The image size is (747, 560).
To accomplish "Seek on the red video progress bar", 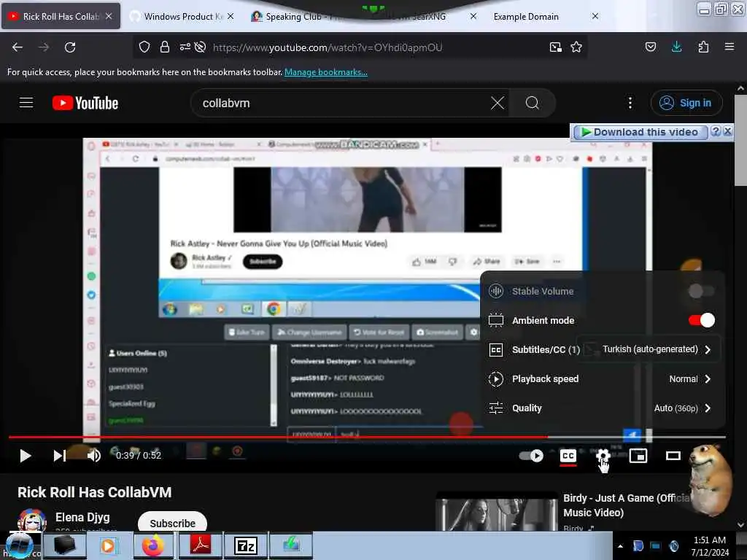I will pyautogui.click(x=367, y=437).
